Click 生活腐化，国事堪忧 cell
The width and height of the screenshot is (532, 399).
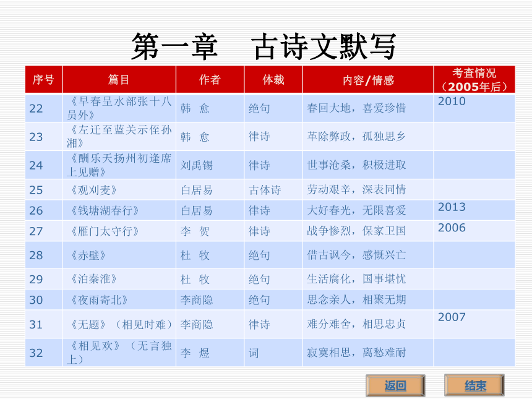368,279
